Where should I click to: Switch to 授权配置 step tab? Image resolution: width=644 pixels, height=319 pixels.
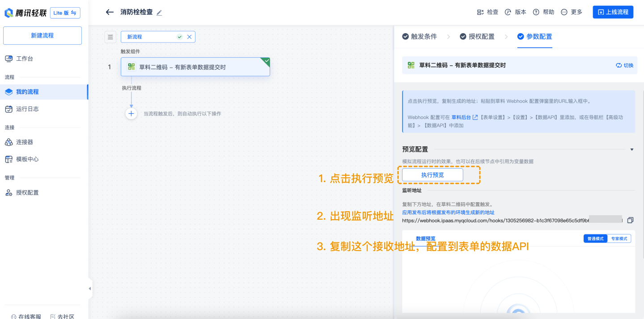(477, 37)
